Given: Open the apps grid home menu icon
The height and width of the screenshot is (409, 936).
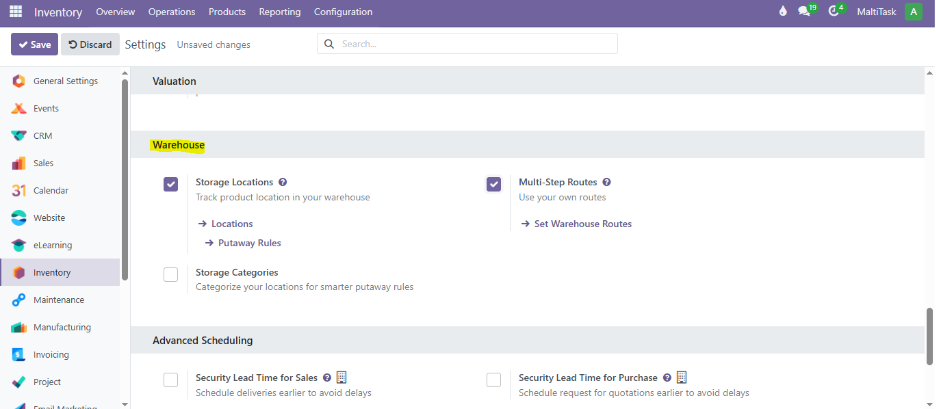Looking at the screenshot, I should pyautogui.click(x=16, y=12).
